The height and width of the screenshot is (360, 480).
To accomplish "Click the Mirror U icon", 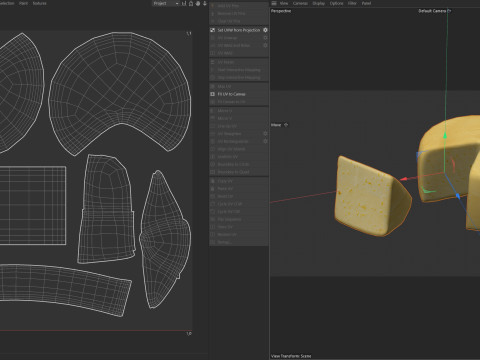I will (x=212, y=110).
